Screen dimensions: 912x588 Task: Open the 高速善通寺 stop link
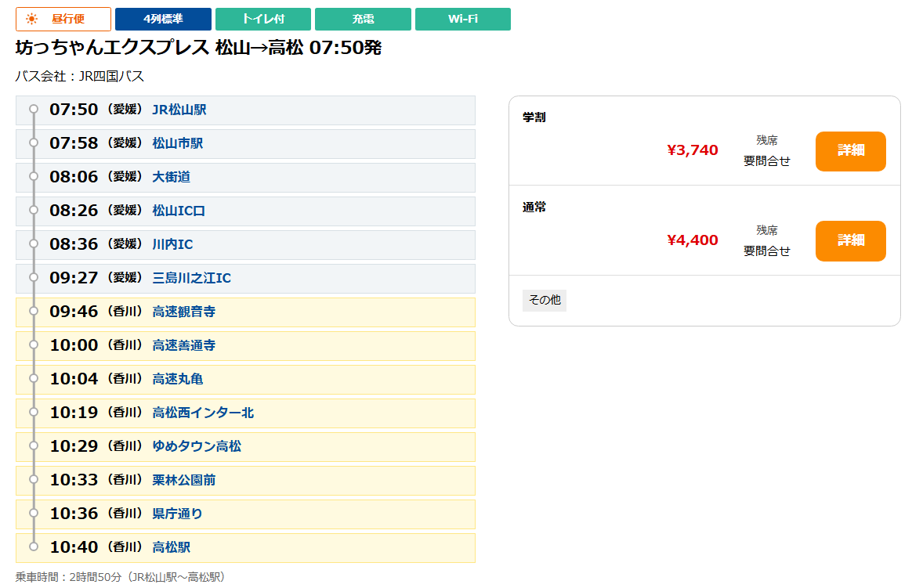pyautogui.click(x=184, y=346)
